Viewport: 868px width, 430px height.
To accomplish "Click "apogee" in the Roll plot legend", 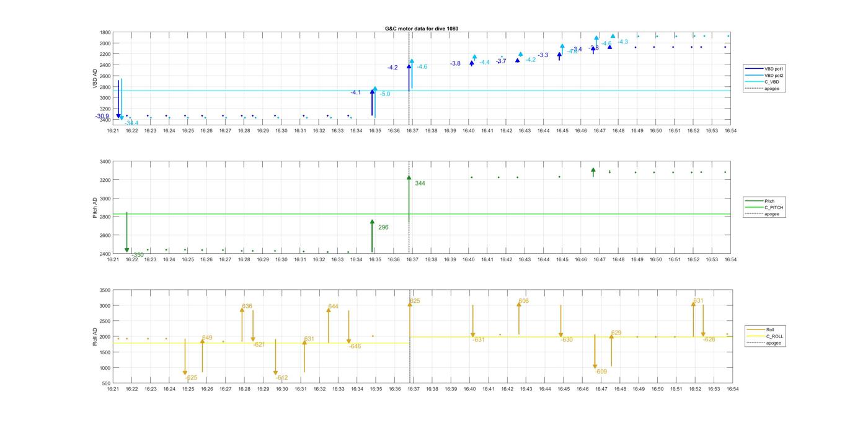I will pos(774,343).
